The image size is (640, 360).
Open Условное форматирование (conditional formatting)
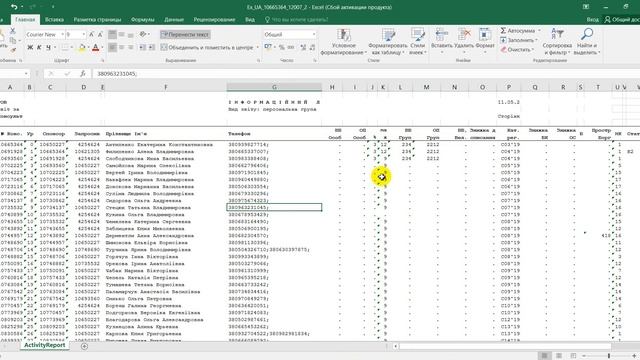(x=344, y=42)
